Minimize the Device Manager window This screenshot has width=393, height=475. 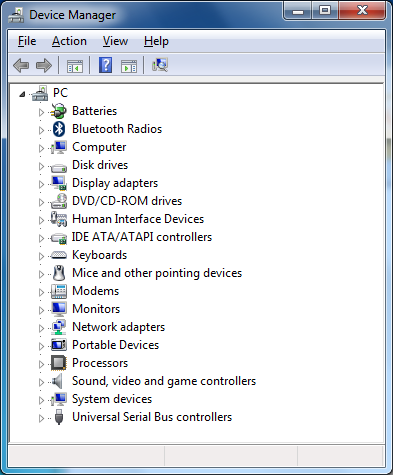tap(298, 11)
